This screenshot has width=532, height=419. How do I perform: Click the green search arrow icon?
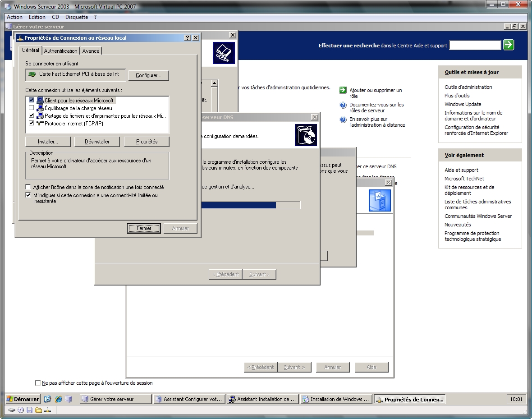tap(508, 45)
